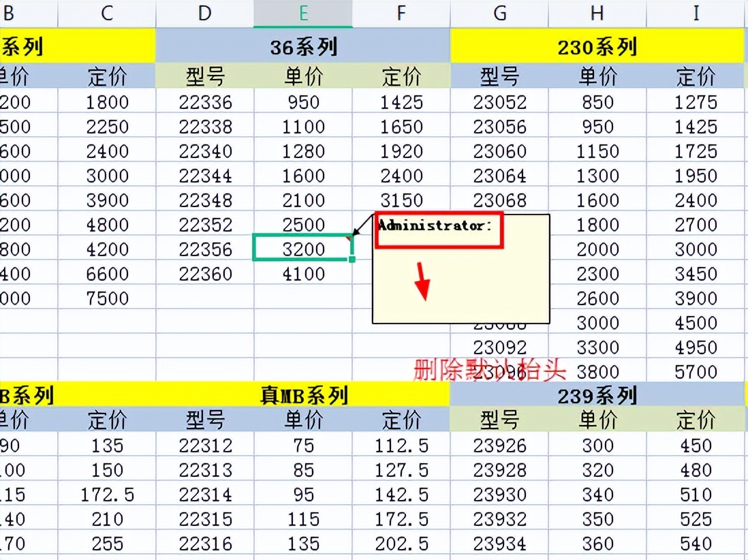Image resolution: width=748 pixels, height=560 pixels.
Task: Click the '单价' header under 真MB系列
Action: 303,420
